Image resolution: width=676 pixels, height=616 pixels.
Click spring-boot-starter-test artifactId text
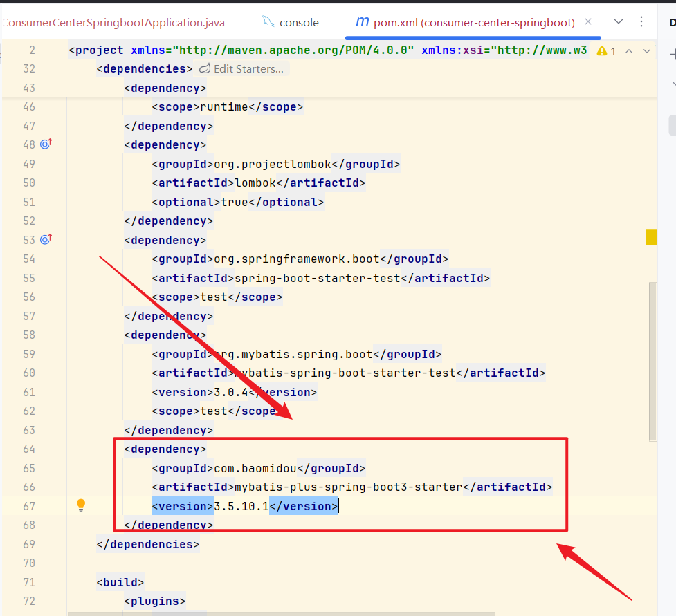click(x=318, y=279)
